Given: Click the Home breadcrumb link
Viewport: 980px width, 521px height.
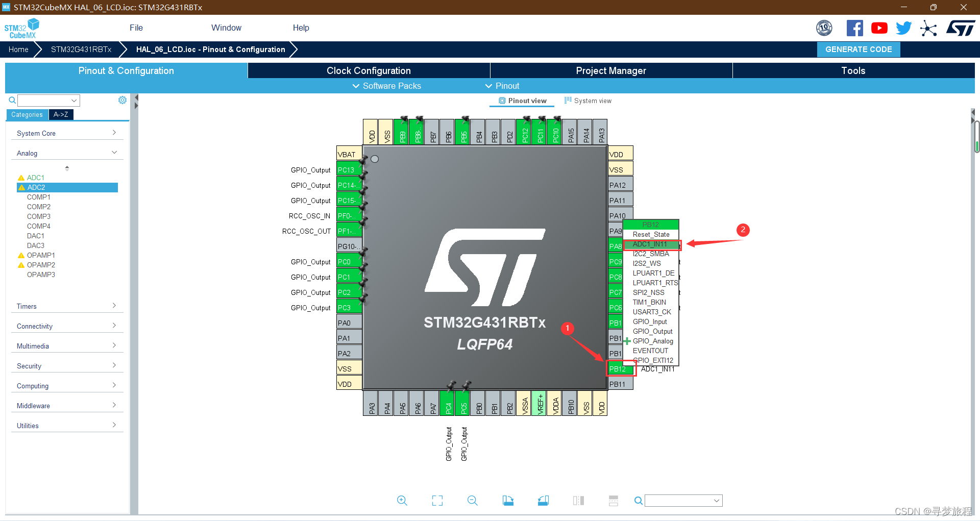Looking at the screenshot, I should click(18, 49).
